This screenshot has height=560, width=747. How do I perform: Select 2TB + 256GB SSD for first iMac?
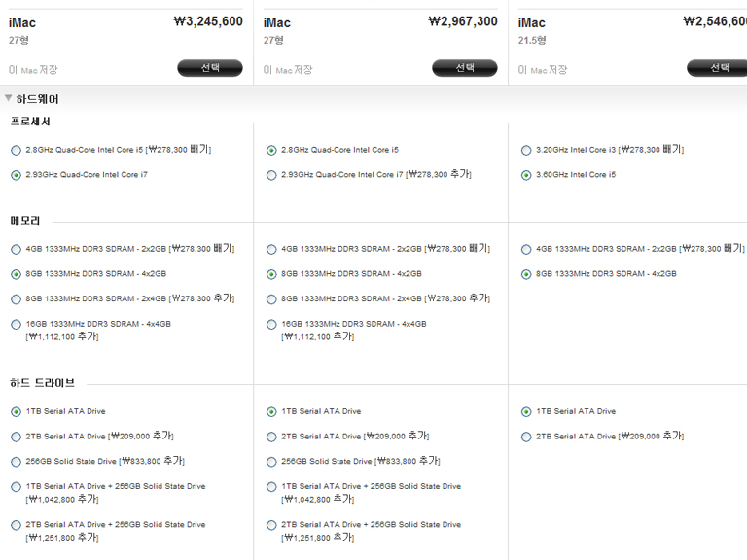pyautogui.click(x=16, y=525)
